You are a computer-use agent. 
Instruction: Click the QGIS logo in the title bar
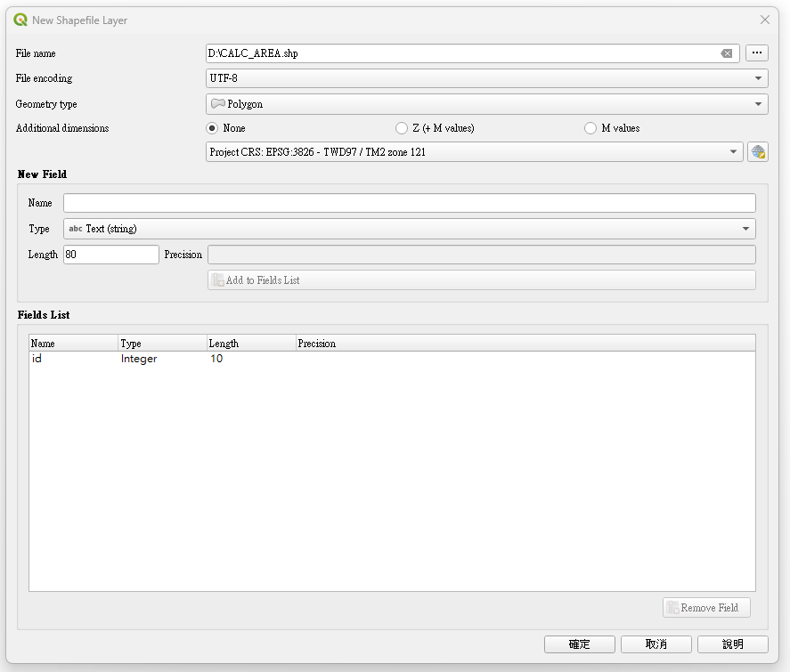(20, 20)
